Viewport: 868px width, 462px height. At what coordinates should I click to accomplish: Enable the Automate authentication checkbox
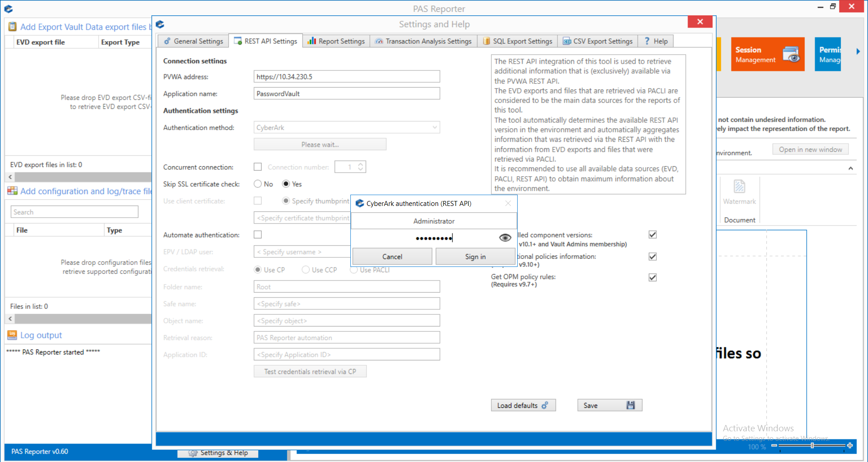[258, 234]
